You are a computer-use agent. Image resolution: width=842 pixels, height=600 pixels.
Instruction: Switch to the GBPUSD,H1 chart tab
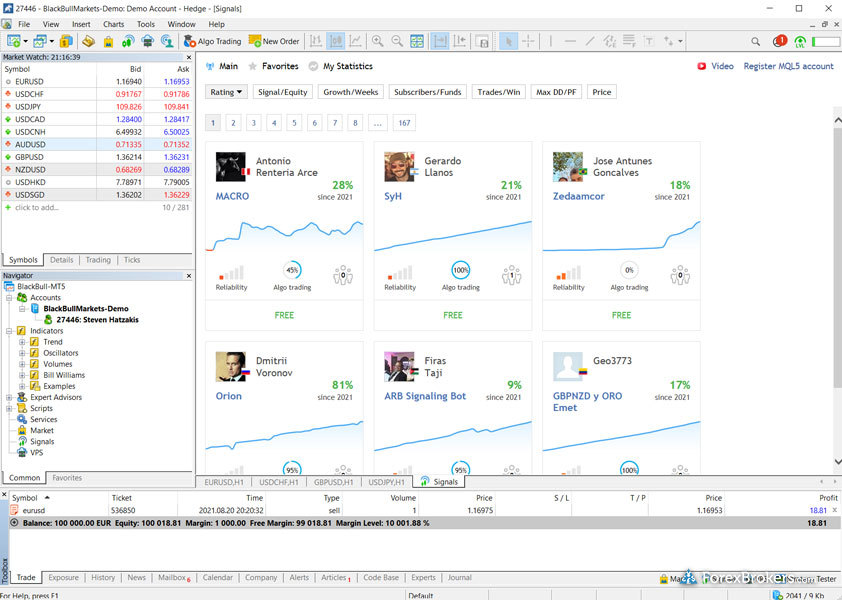[x=333, y=482]
